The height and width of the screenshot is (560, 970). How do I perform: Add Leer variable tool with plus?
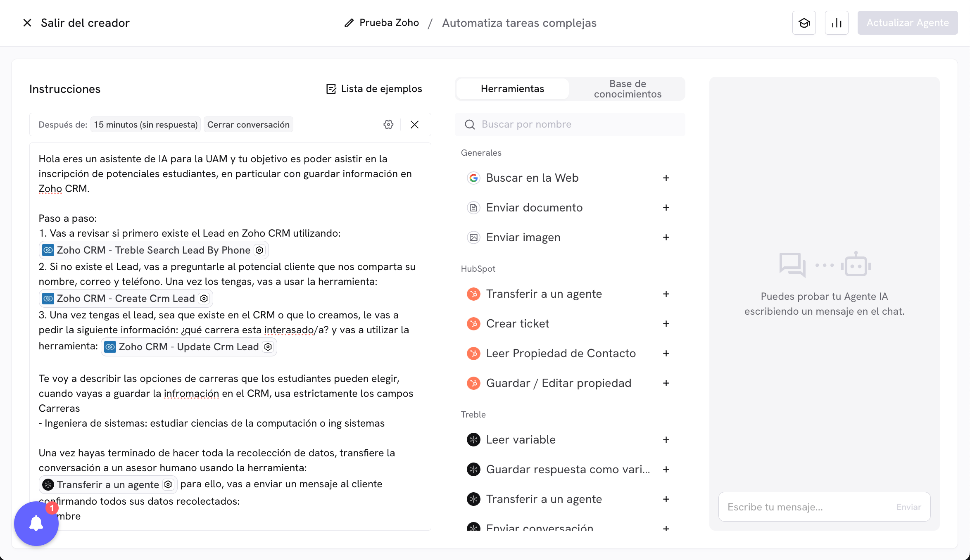(x=666, y=440)
